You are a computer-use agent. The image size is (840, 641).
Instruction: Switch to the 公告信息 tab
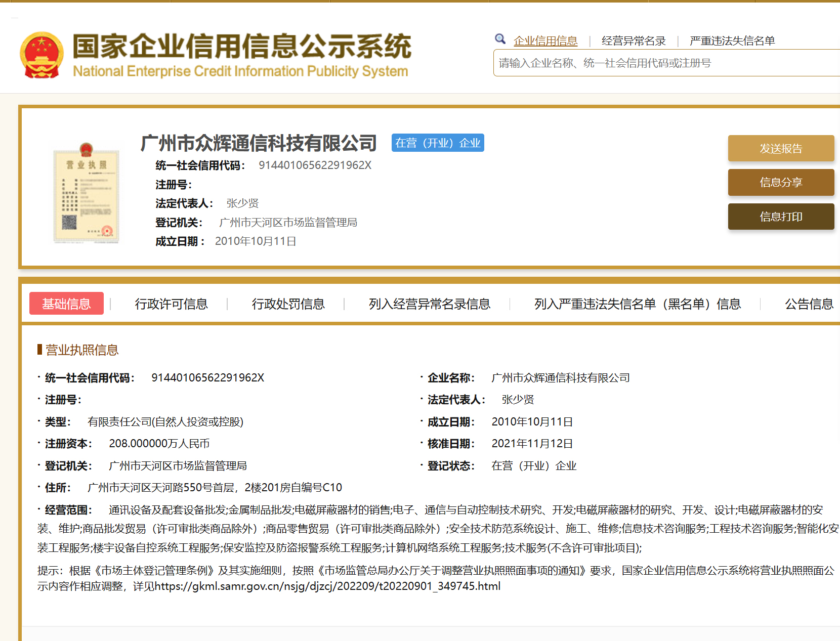[x=809, y=304]
